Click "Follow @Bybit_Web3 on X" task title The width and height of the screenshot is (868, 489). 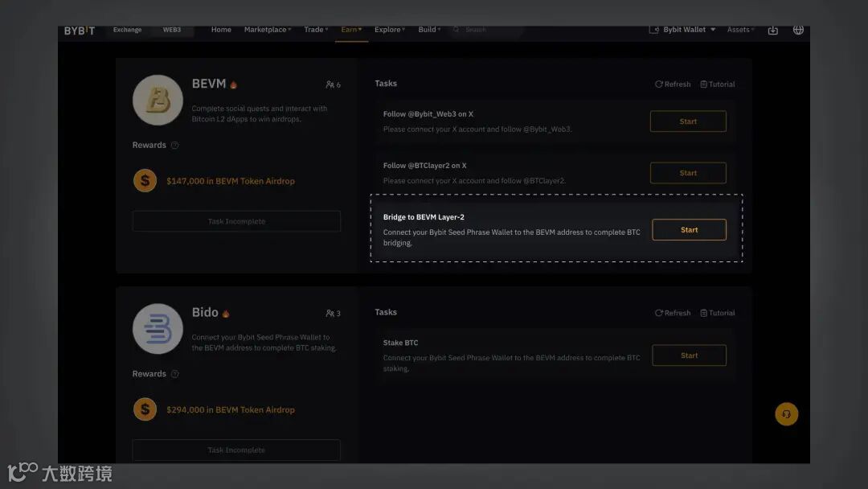tap(428, 114)
